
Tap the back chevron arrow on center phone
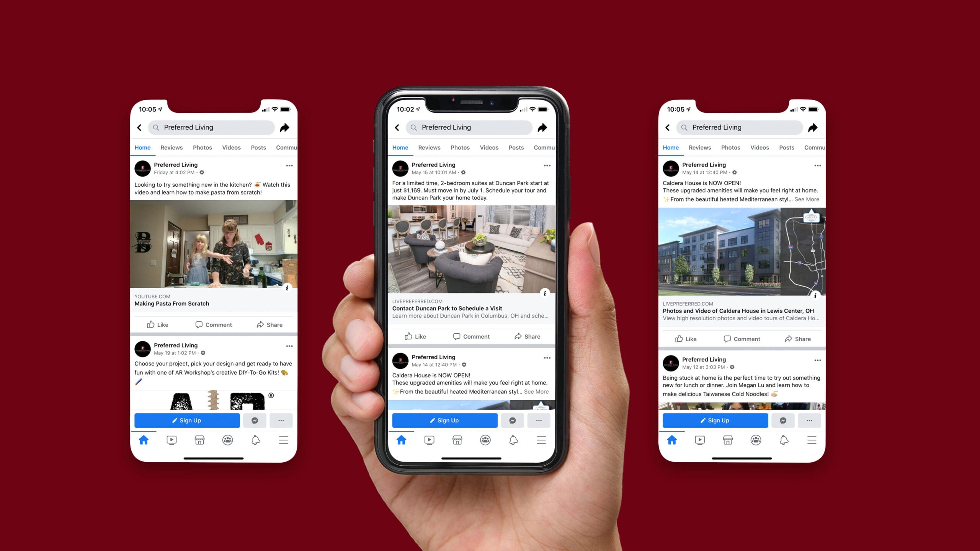[398, 127]
